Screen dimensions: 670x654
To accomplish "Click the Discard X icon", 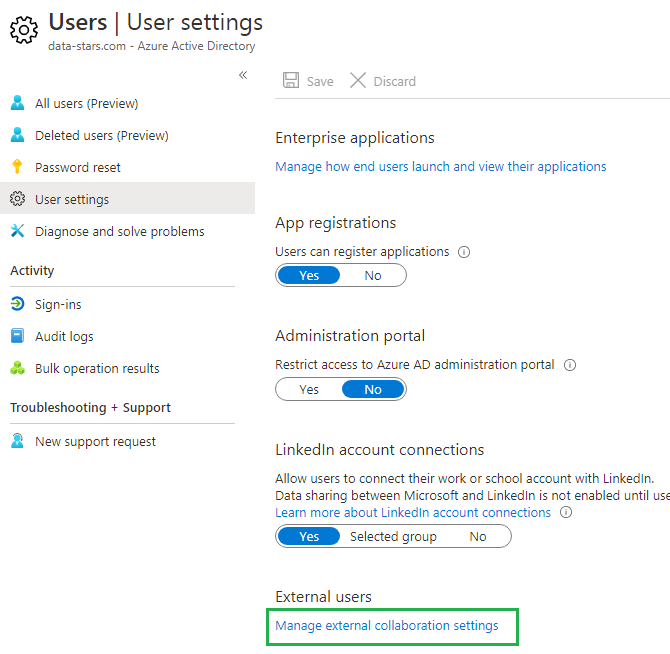I will pos(358,81).
